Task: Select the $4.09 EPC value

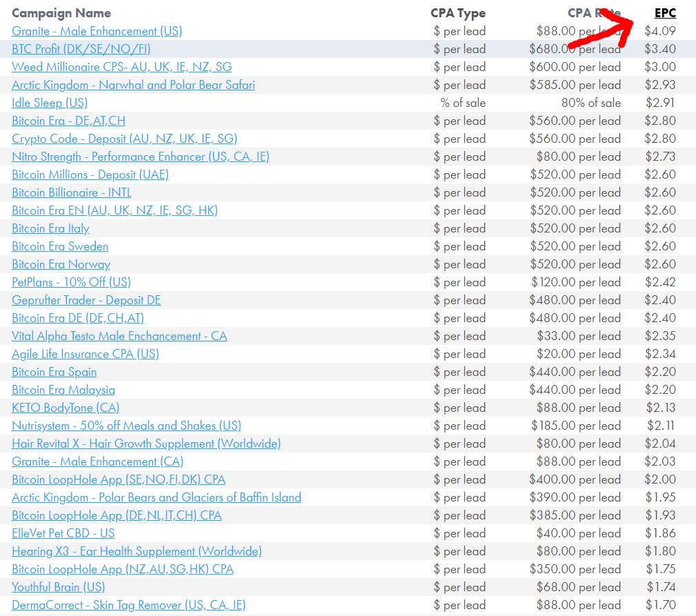Action: 660,31
